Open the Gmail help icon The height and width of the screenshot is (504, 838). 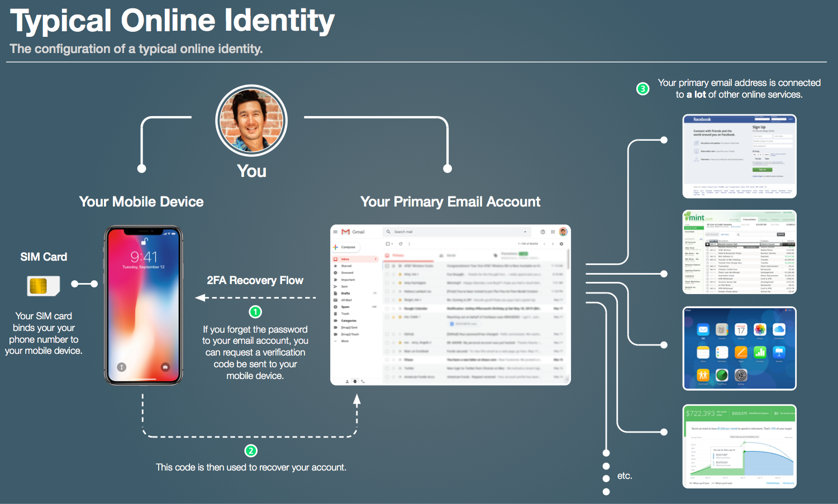tap(542, 232)
